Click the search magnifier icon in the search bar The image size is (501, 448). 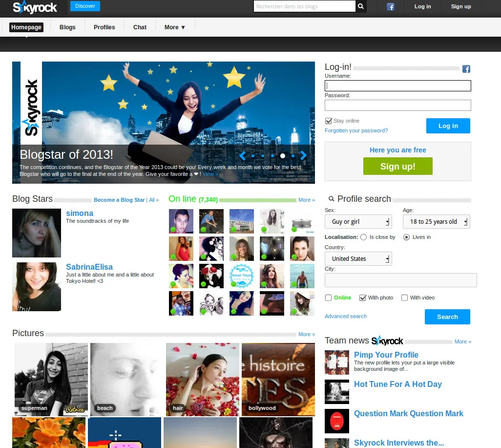pyautogui.click(x=360, y=6)
